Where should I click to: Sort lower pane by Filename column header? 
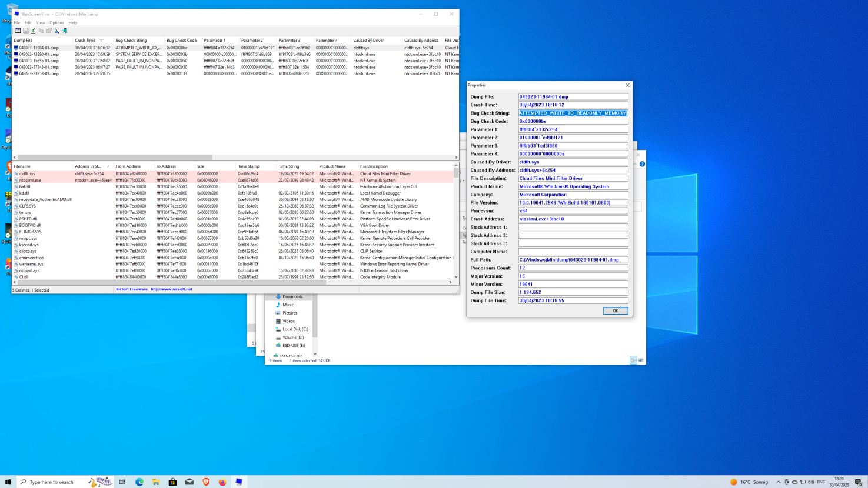(x=42, y=166)
